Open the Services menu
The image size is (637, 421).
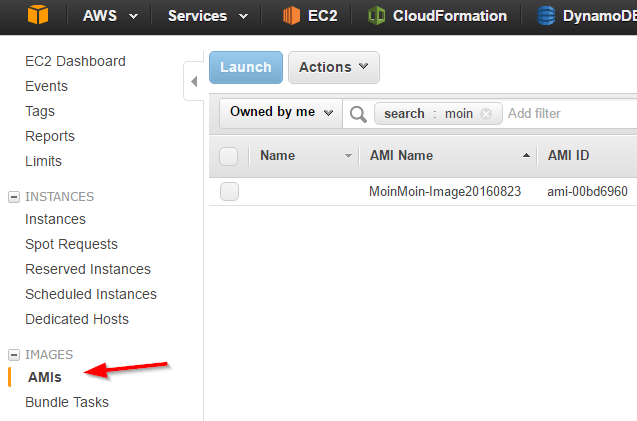(x=208, y=16)
